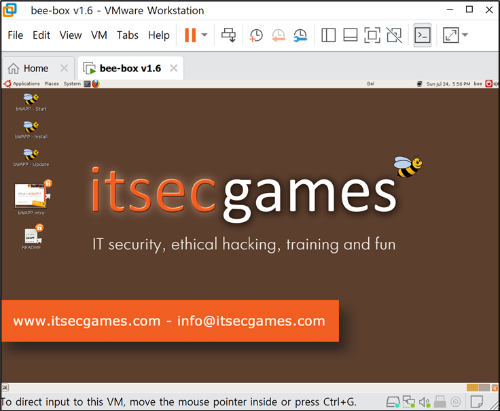This screenshot has width=500, height=411.
Task: Open the power options dropdown arrow
Action: click(x=204, y=35)
